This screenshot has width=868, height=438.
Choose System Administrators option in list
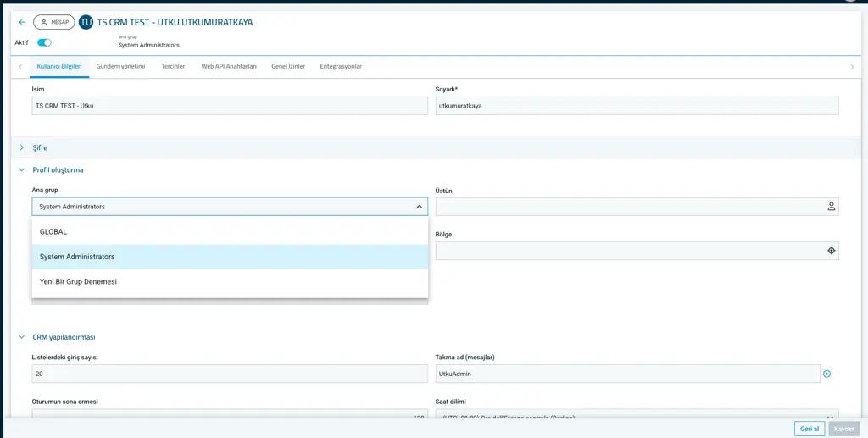click(x=230, y=257)
